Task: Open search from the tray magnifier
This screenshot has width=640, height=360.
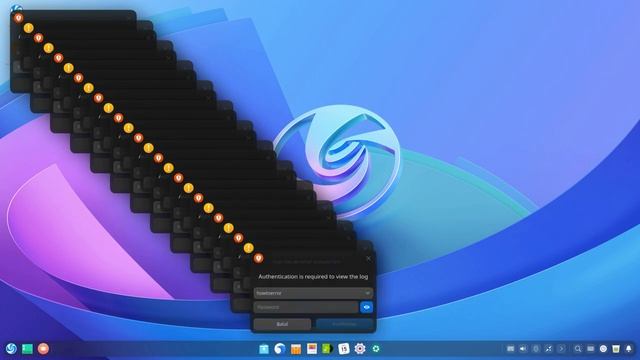Action: pyautogui.click(x=578, y=349)
